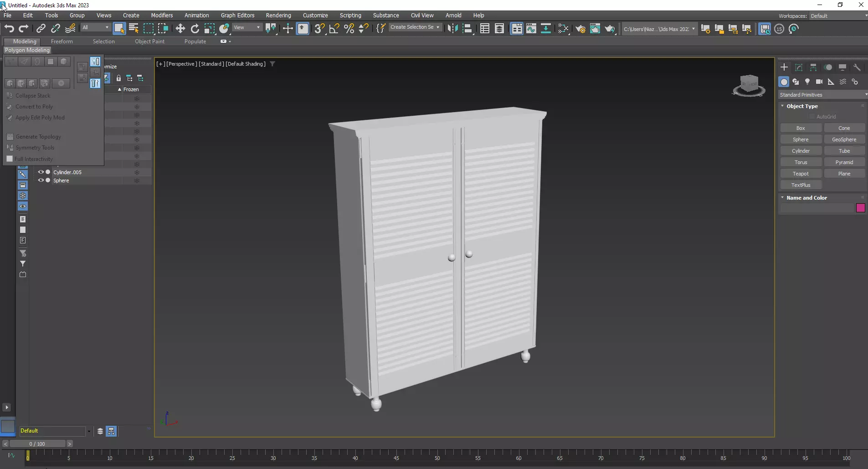
Task: Click the Utilities wrench panel icon
Action: (x=857, y=67)
